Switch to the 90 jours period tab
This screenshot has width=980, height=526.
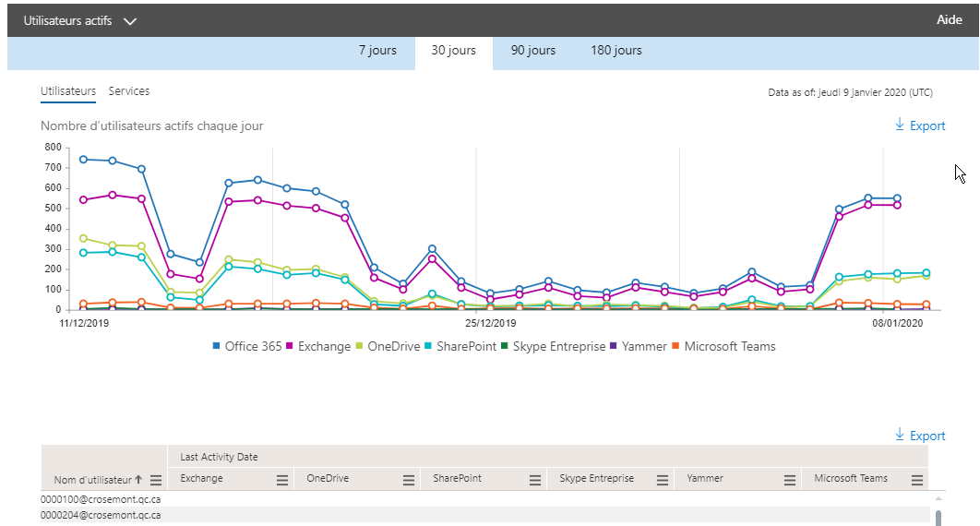(533, 51)
